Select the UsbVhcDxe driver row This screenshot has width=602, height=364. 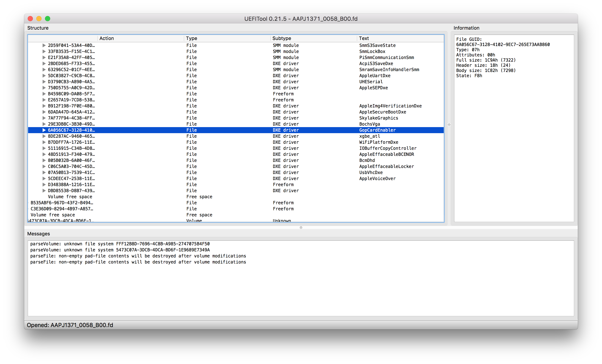pyautogui.click(x=371, y=172)
